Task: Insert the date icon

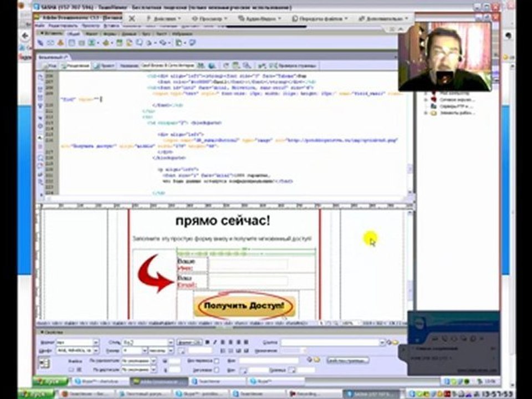Action: point(119,43)
